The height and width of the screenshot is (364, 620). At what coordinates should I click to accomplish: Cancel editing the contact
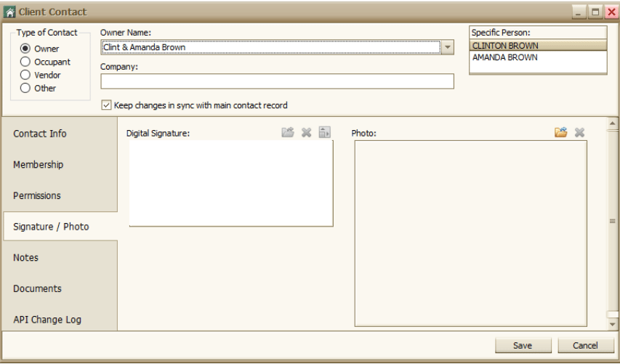click(x=585, y=345)
